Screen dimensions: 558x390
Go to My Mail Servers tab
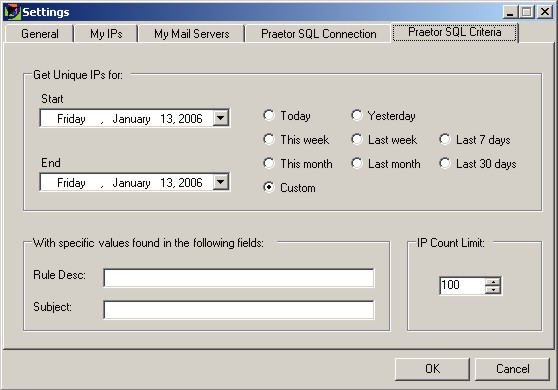pos(191,34)
